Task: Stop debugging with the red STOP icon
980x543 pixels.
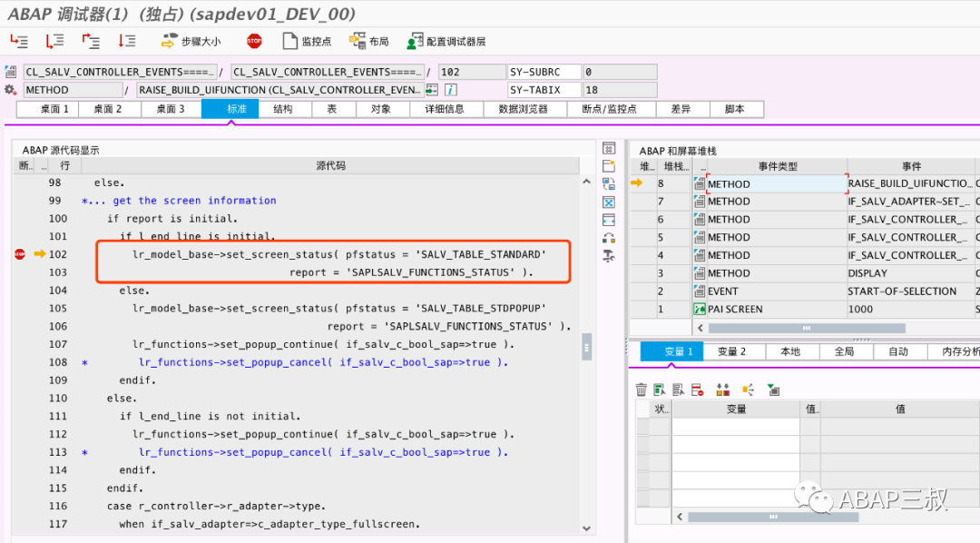Action: (x=254, y=41)
